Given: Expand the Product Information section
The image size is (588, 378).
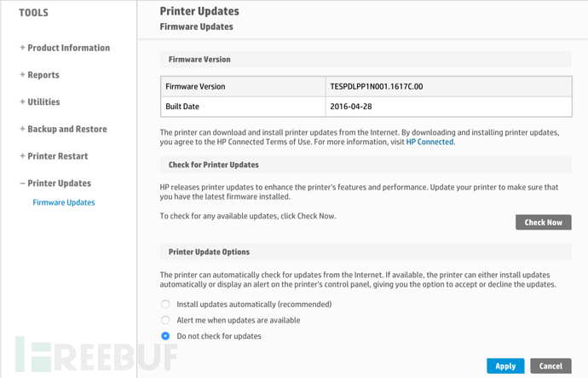Looking at the screenshot, I should click(65, 48).
